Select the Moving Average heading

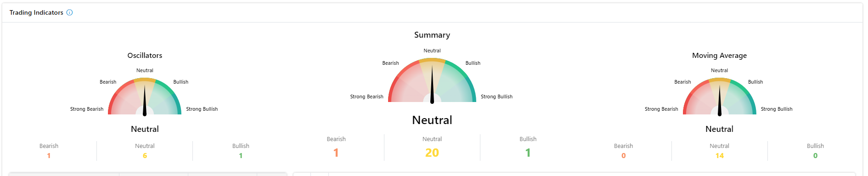click(720, 55)
